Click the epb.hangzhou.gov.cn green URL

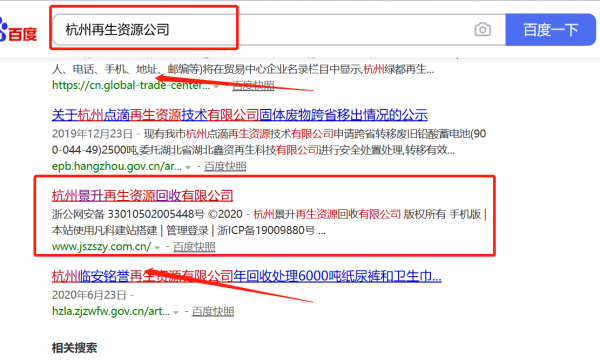tap(117, 166)
